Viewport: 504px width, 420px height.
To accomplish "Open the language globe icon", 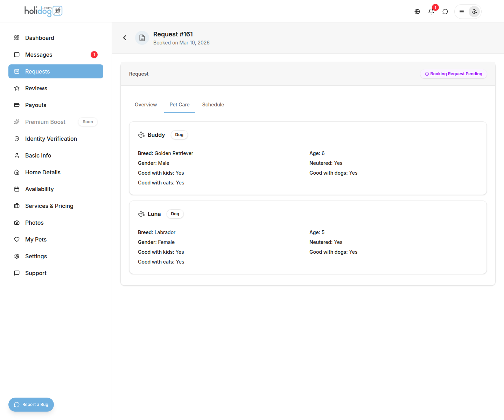I will (x=417, y=12).
